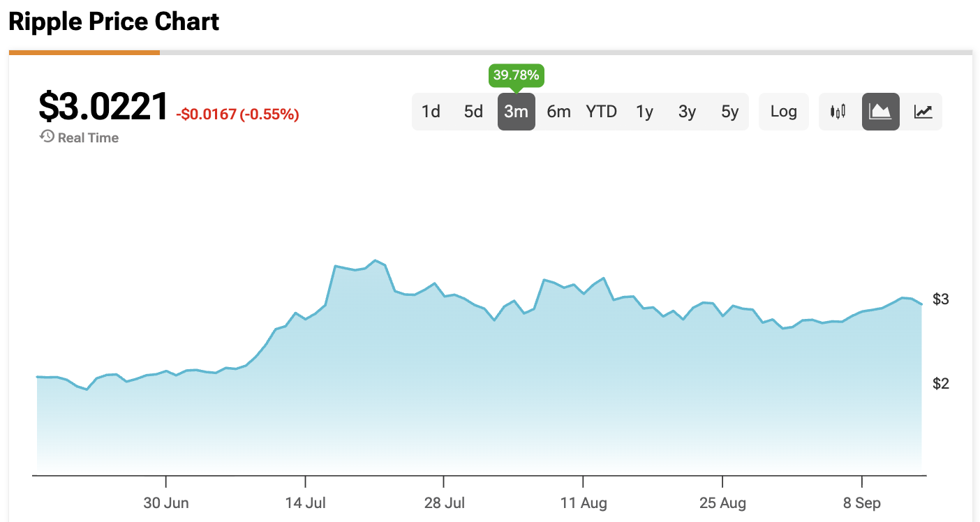Switch chart to 3y range
This screenshot has height=522, width=980.
pos(687,112)
